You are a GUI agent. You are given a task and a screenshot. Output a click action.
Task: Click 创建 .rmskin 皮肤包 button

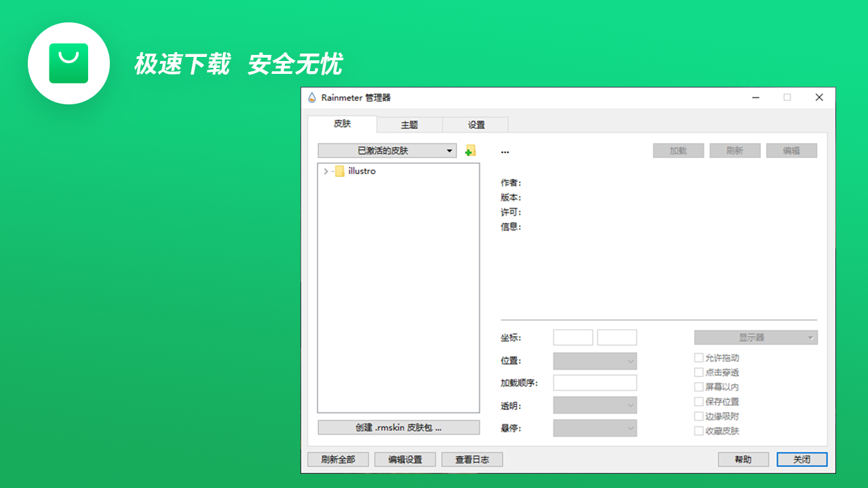pos(399,428)
